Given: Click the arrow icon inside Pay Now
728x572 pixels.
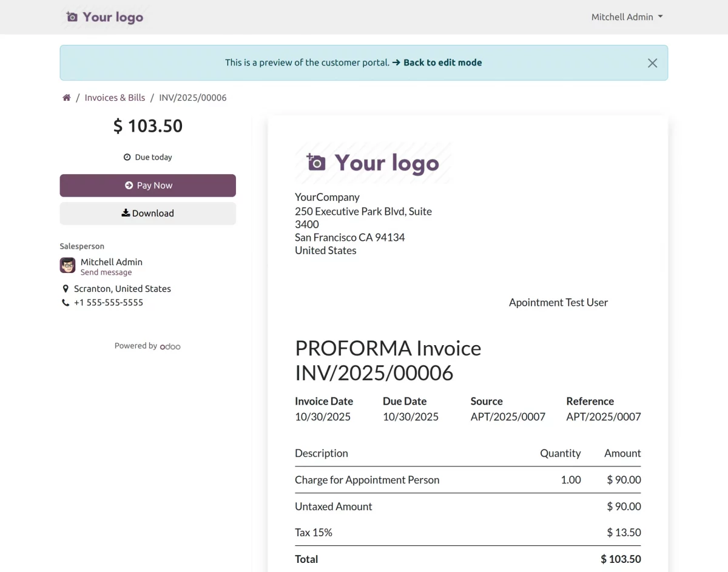Looking at the screenshot, I should [x=128, y=186].
